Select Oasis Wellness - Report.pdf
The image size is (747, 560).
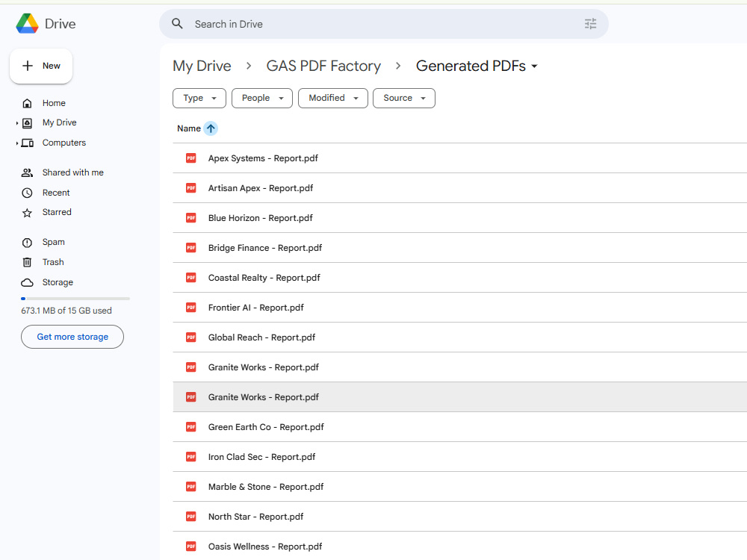[x=459, y=547]
